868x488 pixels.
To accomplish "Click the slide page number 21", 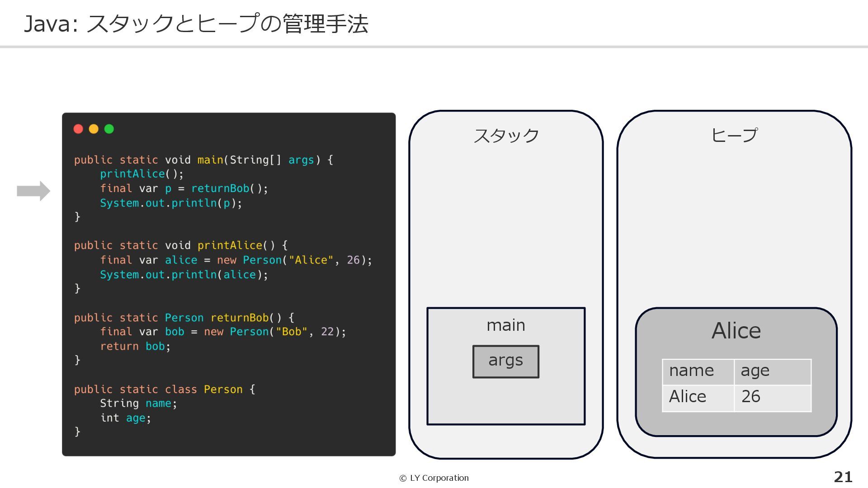I will click(x=843, y=477).
